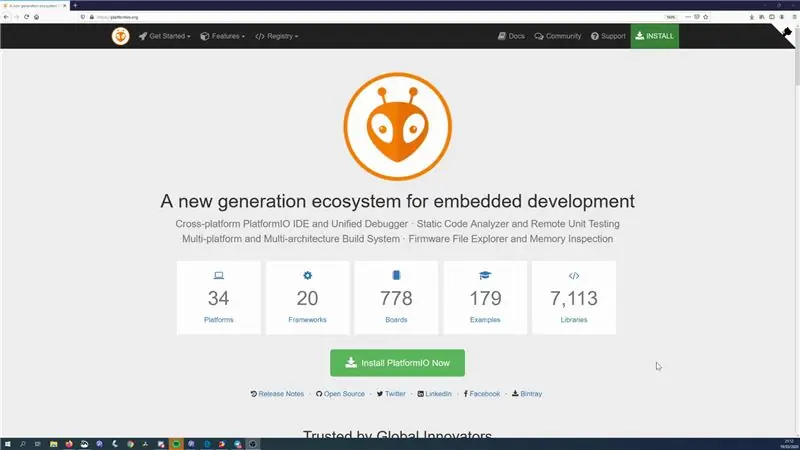Click the code brackets icon above Libraries

(x=574, y=276)
